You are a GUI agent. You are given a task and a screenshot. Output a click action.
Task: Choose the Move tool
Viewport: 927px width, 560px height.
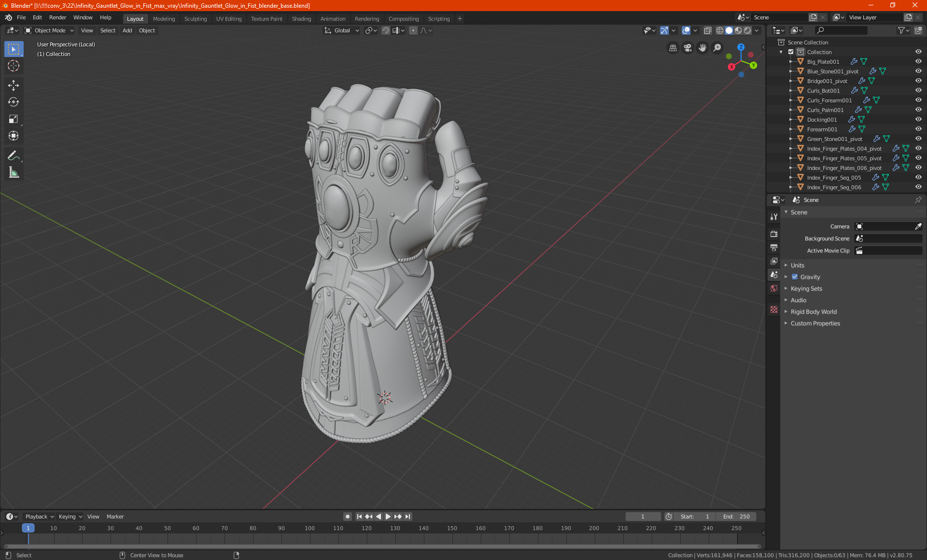pos(14,85)
